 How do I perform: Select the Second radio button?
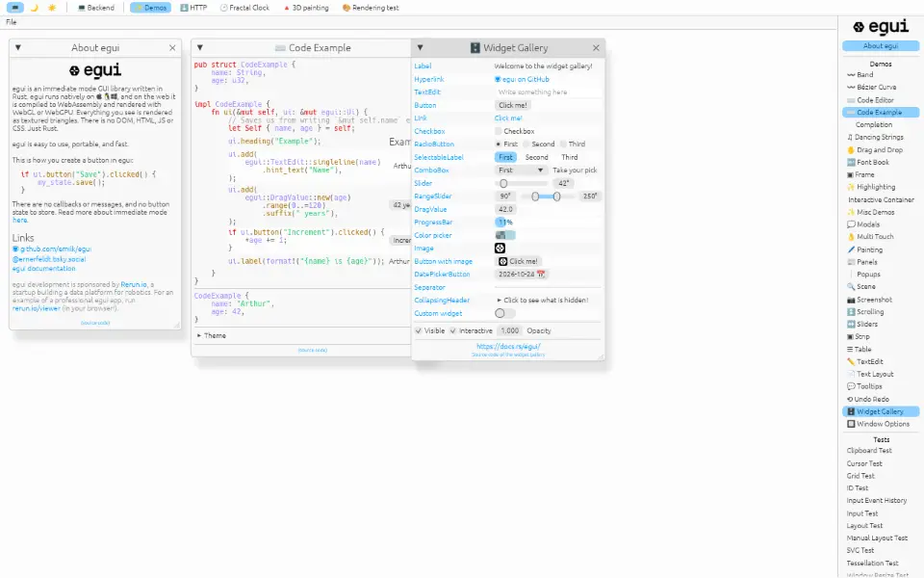[x=539, y=144]
